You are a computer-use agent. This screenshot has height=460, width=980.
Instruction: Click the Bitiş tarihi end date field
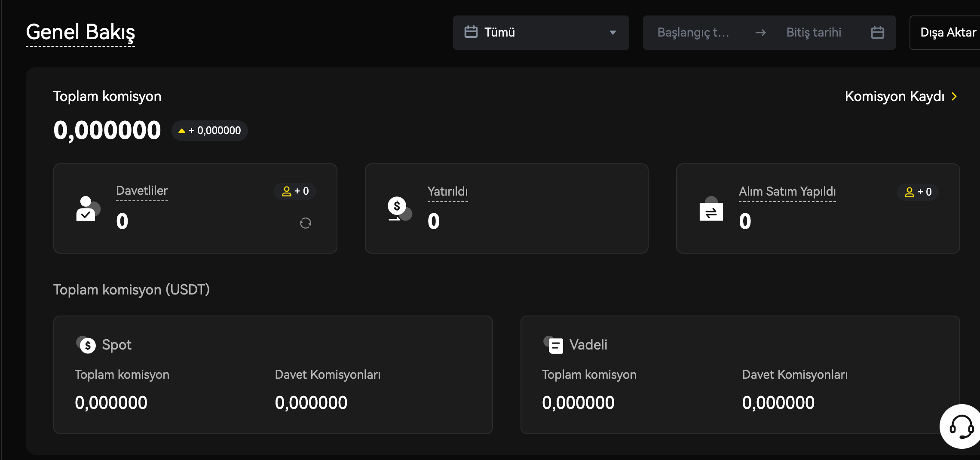[813, 33]
